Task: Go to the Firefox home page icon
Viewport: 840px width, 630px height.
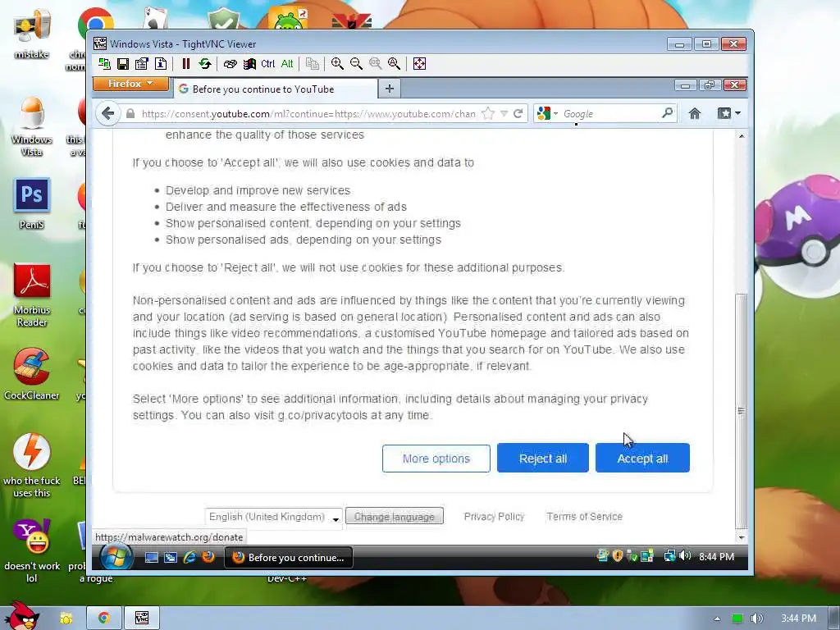Action: tap(695, 113)
